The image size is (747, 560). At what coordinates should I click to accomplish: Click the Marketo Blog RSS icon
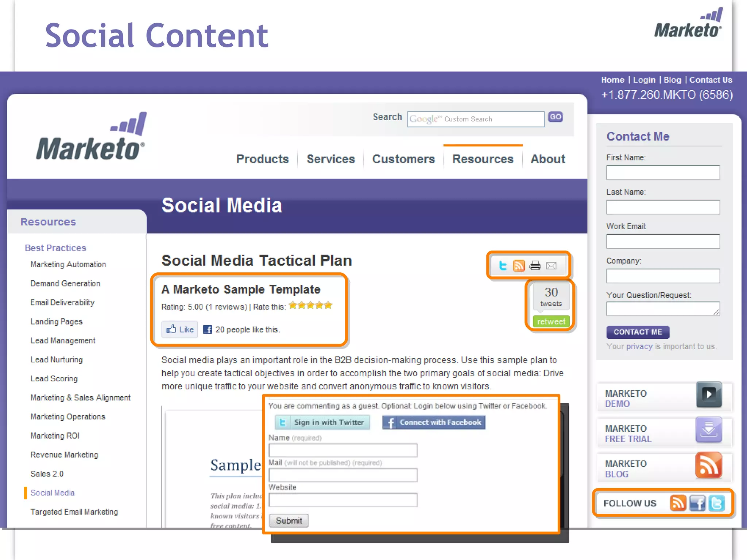click(x=709, y=465)
